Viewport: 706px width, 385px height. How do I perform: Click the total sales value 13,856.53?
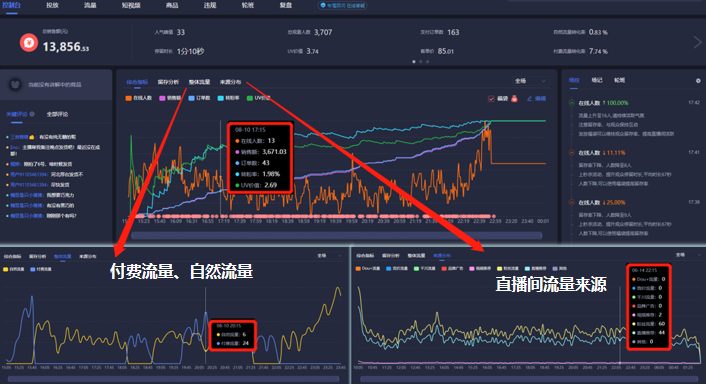tap(66, 47)
